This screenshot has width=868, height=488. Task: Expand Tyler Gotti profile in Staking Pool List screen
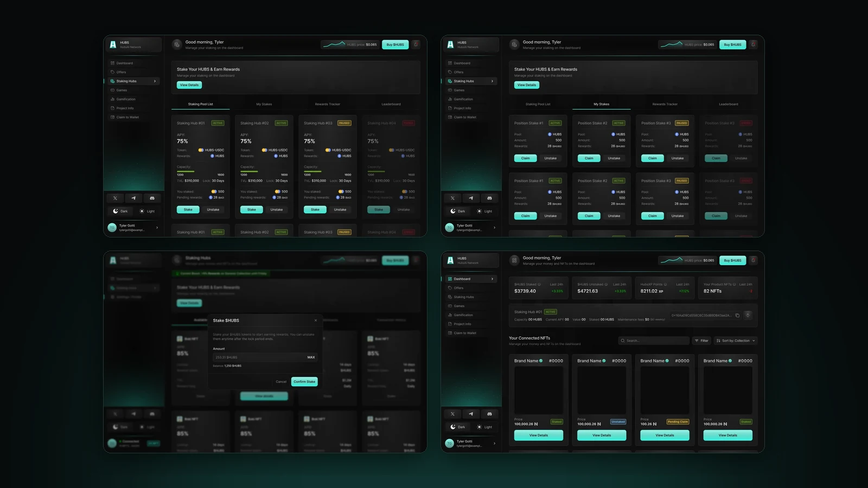pos(157,228)
